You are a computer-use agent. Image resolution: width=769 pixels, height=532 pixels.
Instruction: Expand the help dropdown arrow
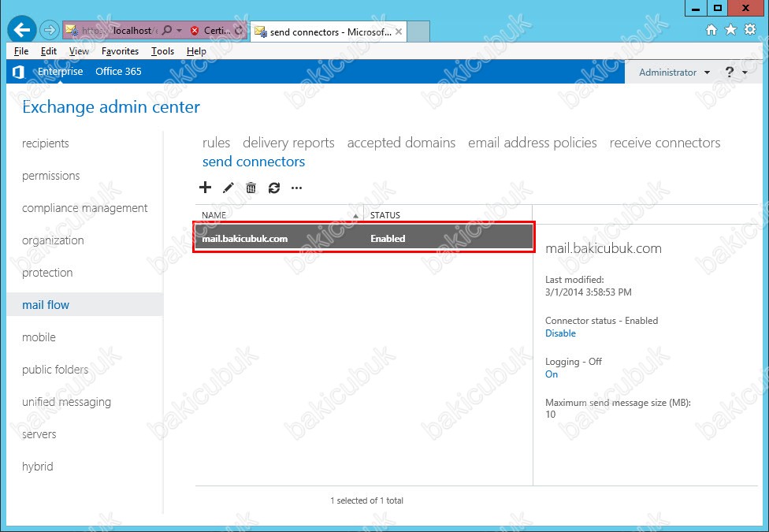745,73
